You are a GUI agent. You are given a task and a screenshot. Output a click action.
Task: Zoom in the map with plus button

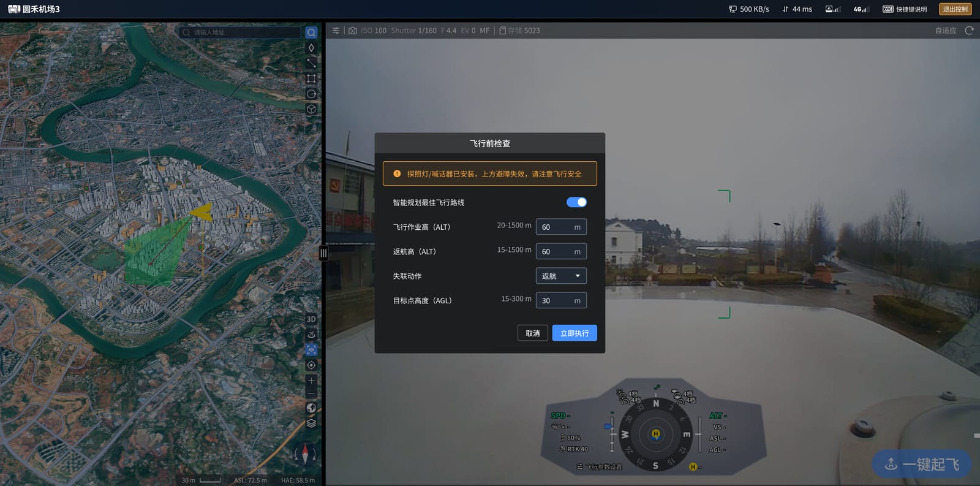[x=311, y=381]
